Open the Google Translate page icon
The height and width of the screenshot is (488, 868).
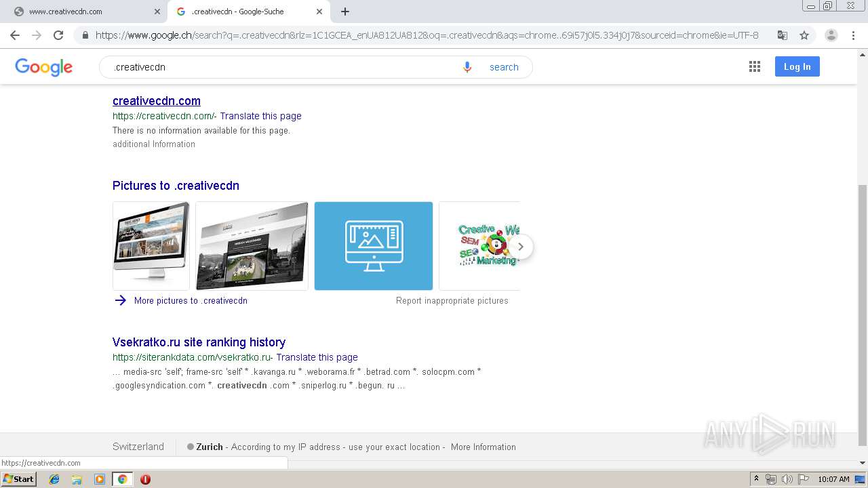[782, 35]
